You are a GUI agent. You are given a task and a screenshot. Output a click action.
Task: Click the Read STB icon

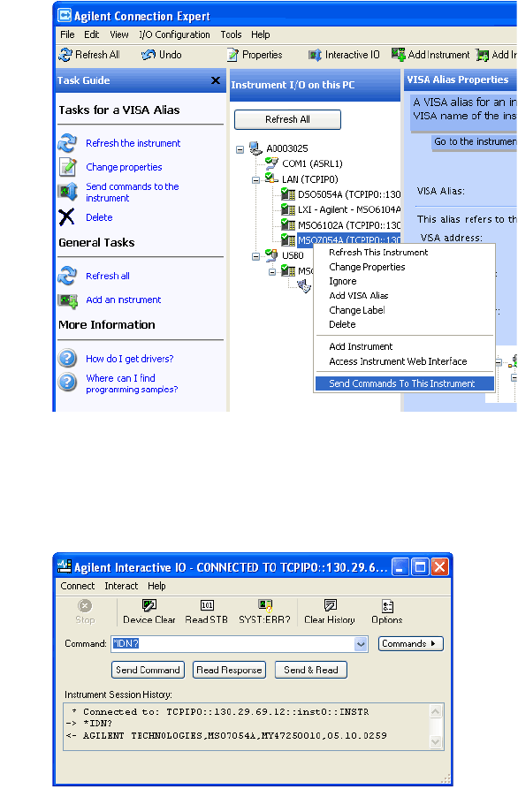click(x=207, y=605)
